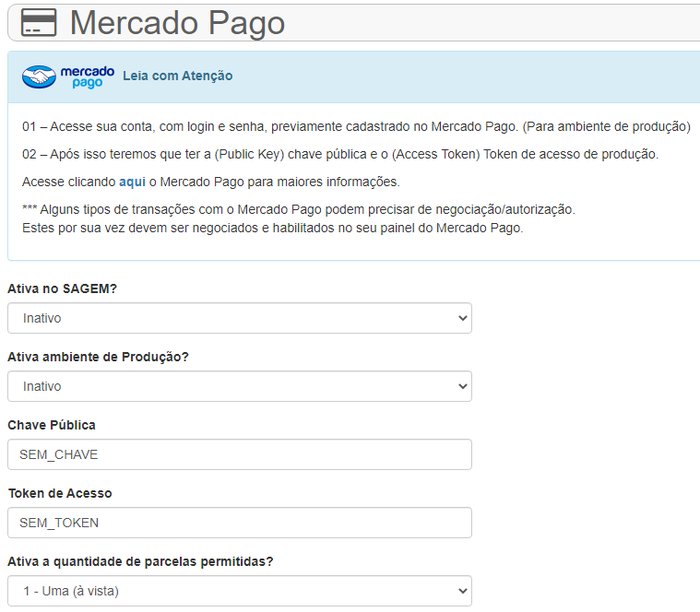Open the parcelas permitidas dropdown showing '1 - Uma (à vista)'

(240, 591)
